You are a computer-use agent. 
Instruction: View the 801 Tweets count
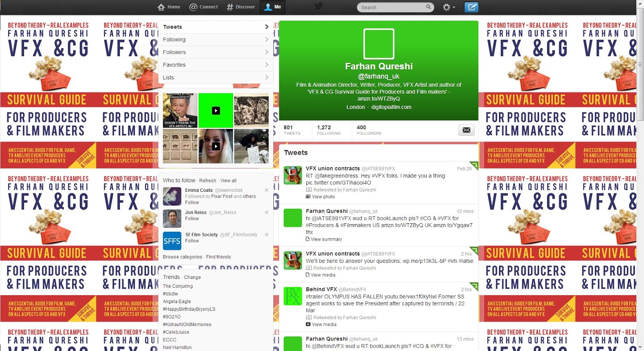click(292, 130)
